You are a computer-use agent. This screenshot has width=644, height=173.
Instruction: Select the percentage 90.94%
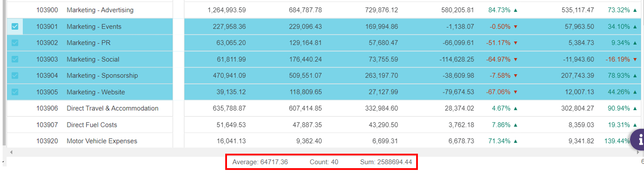(x=618, y=108)
